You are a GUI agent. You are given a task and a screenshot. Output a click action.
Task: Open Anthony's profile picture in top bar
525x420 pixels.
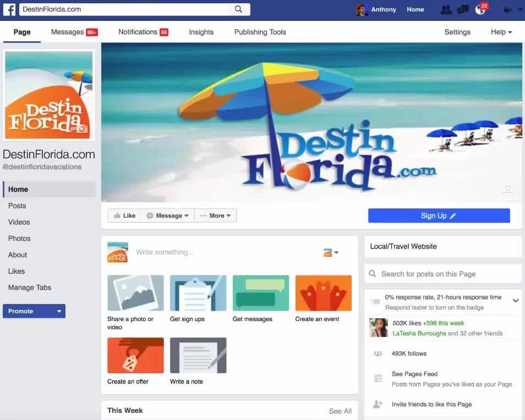coord(362,10)
